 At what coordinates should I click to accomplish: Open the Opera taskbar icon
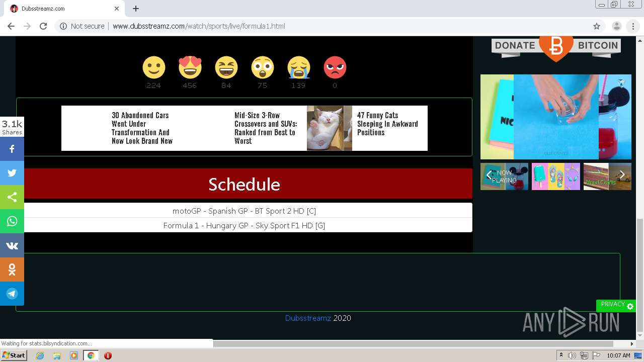(108, 355)
